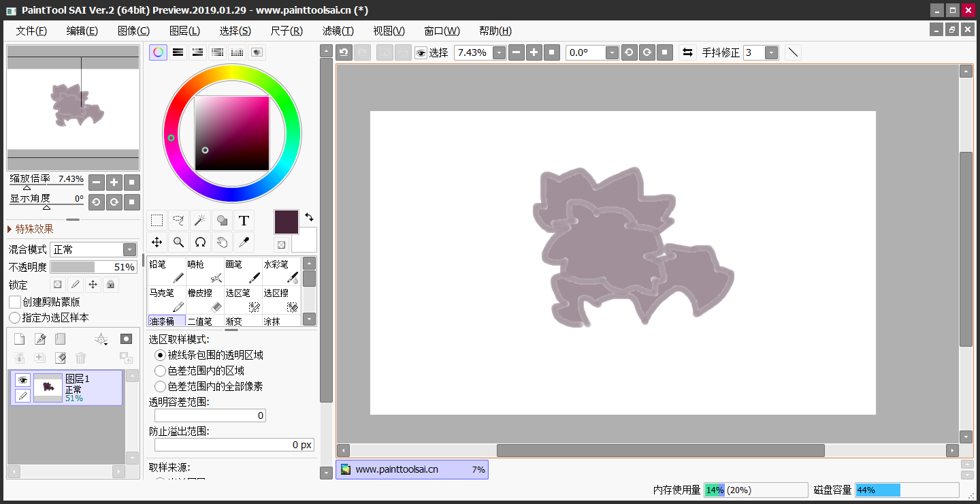Pick the 喷枪 airbrush
This screenshot has height=504, width=980.
coord(205,271)
